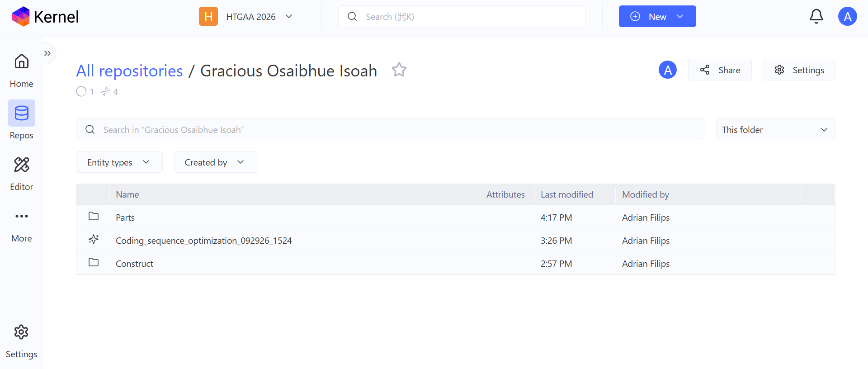The height and width of the screenshot is (369, 868).
Task: Open the This folder scope dropdown
Action: pos(776,130)
